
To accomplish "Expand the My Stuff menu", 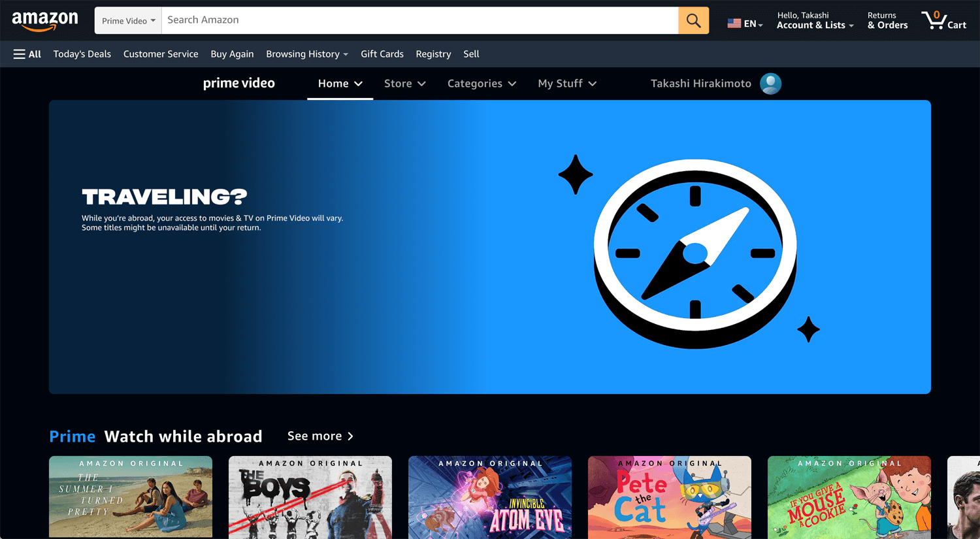I will 567,84.
